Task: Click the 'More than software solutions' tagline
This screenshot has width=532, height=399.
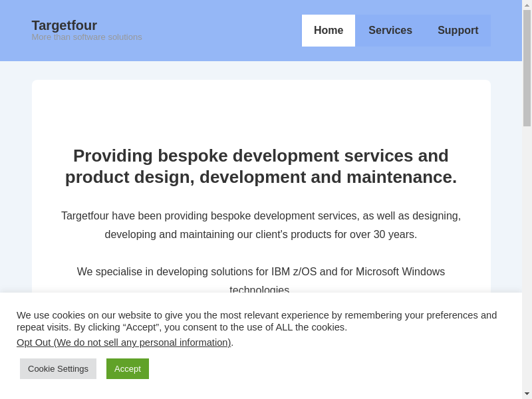Action: coord(86,37)
